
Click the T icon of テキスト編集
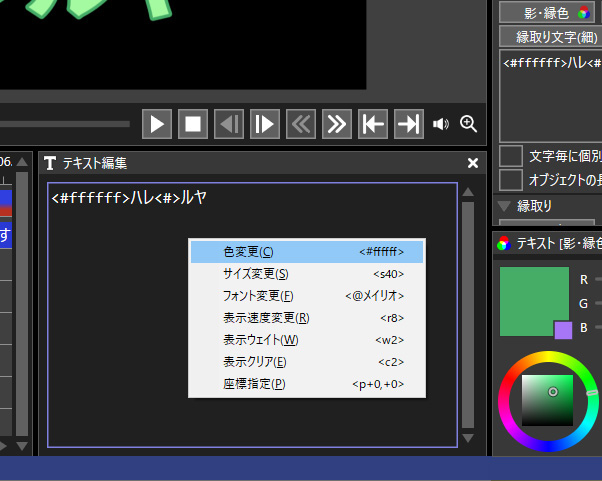click(x=50, y=163)
